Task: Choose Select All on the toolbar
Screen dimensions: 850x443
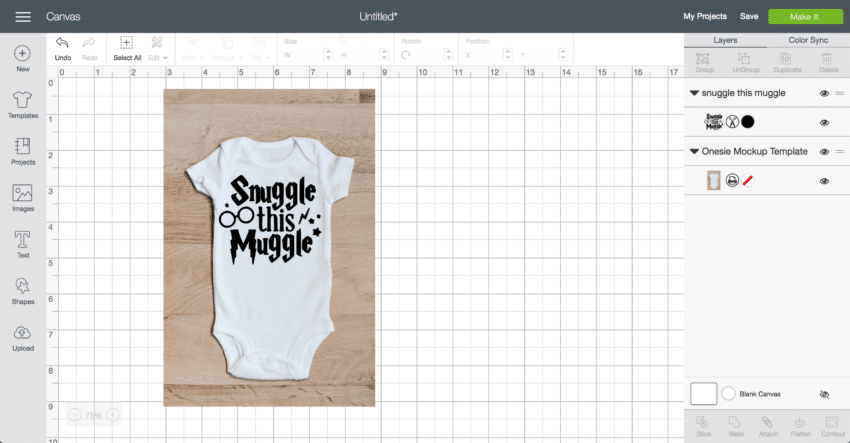Action: click(127, 48)
